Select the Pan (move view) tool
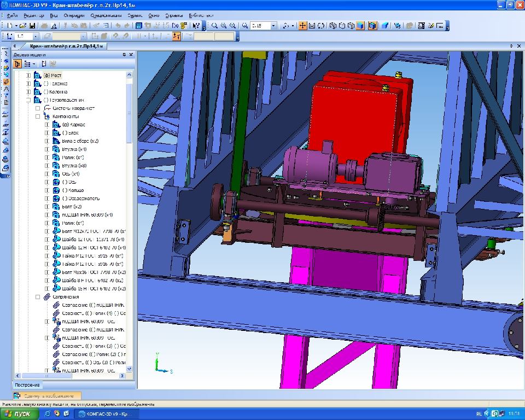This screenshot has width=525, height=420. click(x=302, y=26)
